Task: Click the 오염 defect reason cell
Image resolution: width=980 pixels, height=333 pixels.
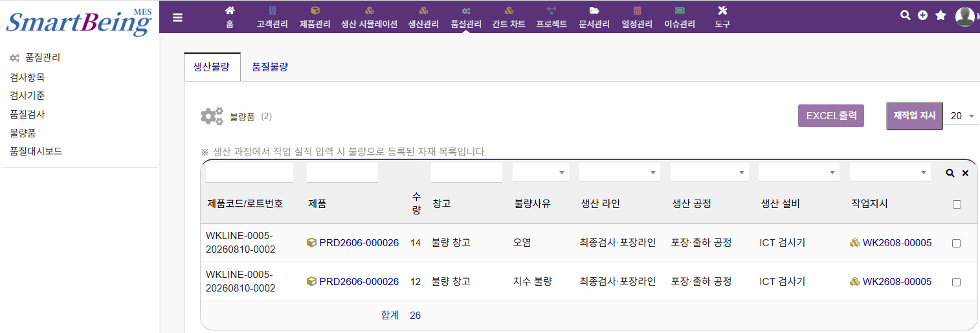Action: (522, 243)
